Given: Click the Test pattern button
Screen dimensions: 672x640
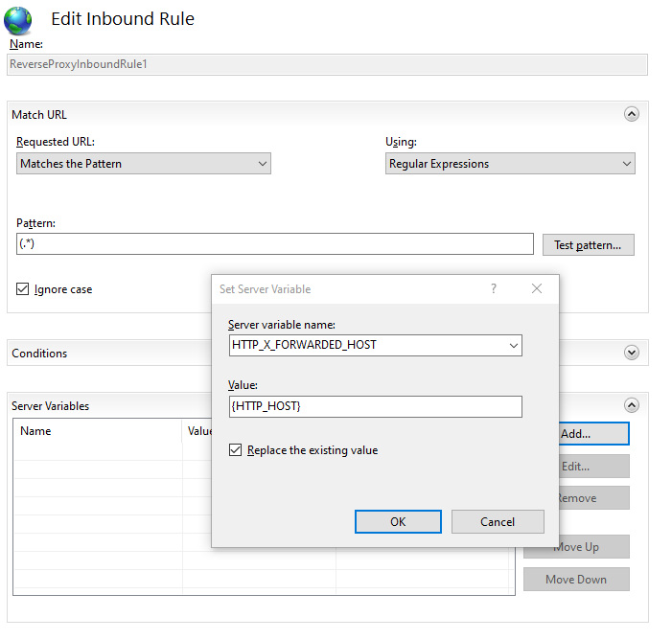Looking at the screenshot, I should coord(588,245).
